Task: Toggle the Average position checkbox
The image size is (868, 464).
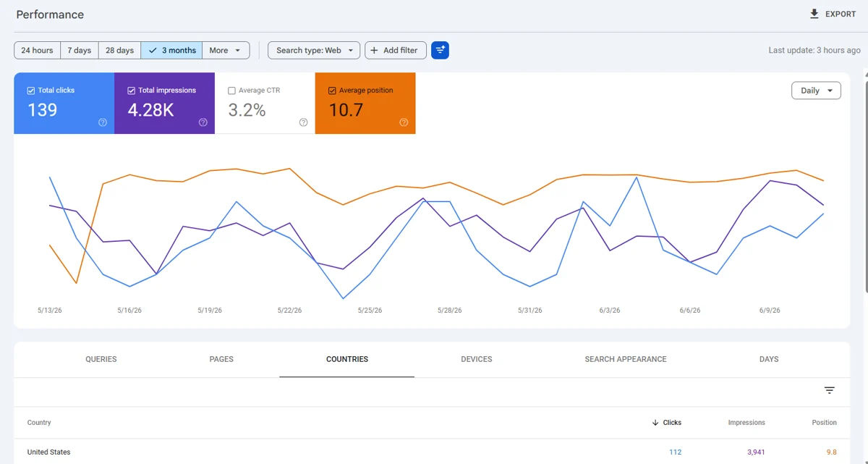Action: [332, 90]
